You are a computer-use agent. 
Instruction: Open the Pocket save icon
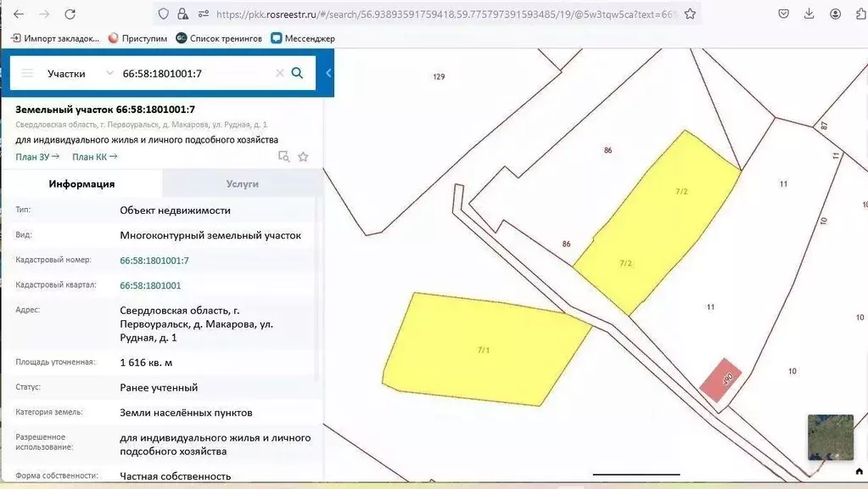pos(783,14)
